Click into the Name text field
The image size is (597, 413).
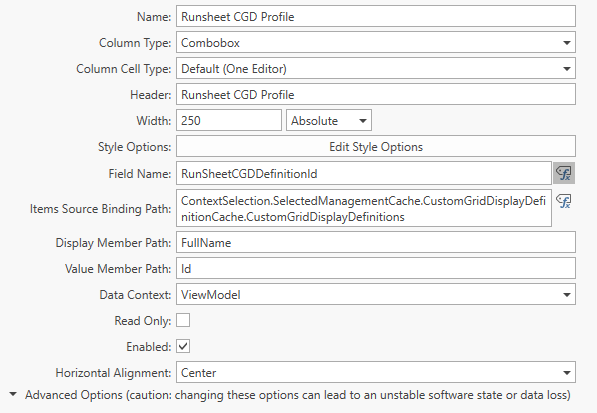(x=376, y=16)
